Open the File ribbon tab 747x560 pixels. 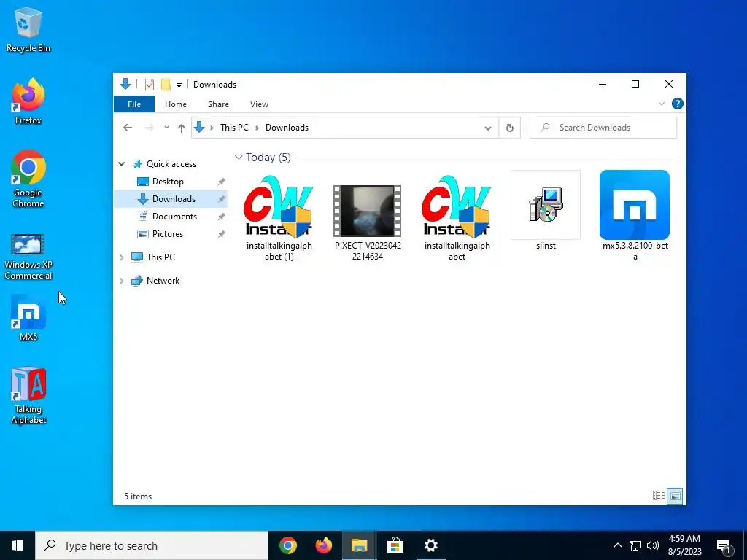[x=134, y=104]
